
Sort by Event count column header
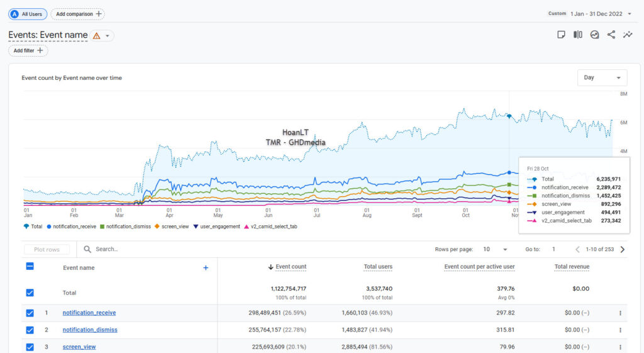[290, 267]
